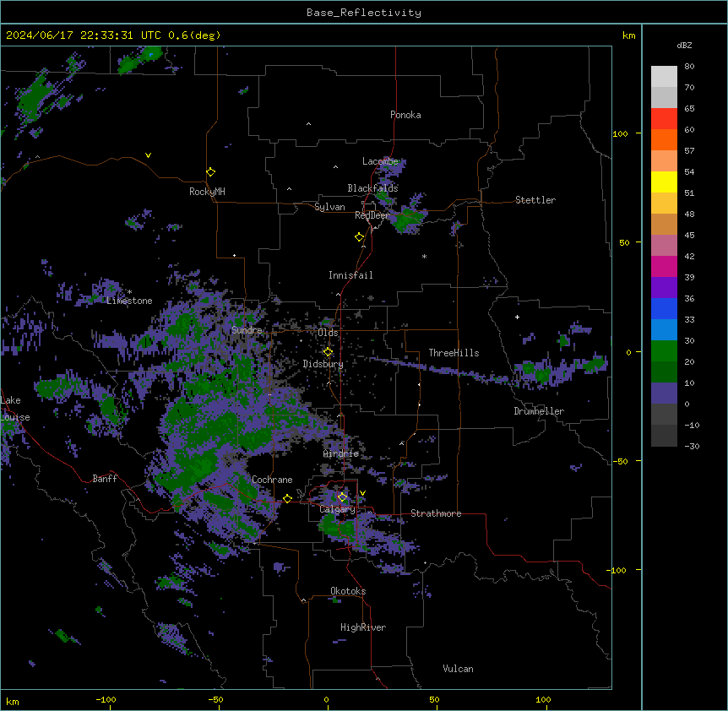Click the RockyMH label

pyautogui.click(x=207, y=192)
